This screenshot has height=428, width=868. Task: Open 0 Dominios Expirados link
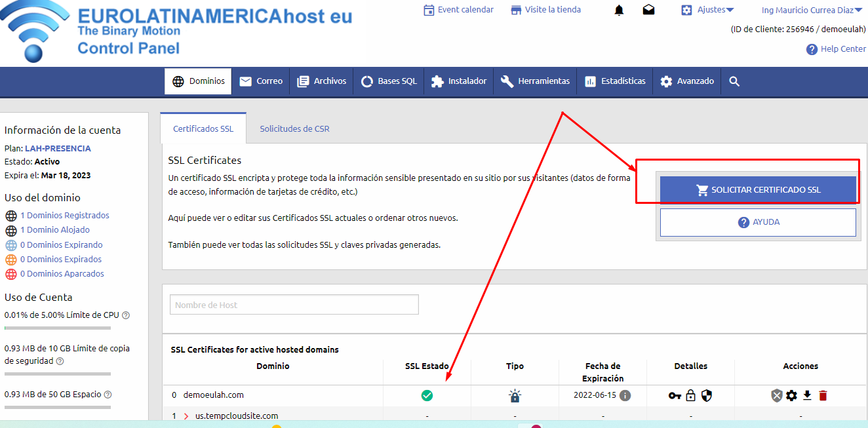click(61, 259)
